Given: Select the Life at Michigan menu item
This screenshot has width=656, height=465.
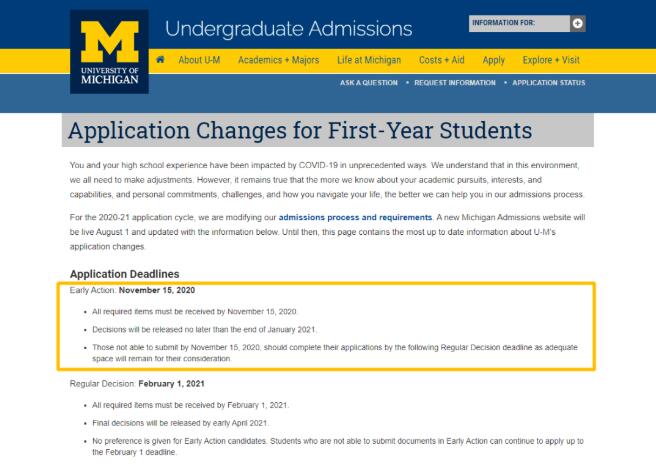Looking at the screenshot, I should coord(369,60).
